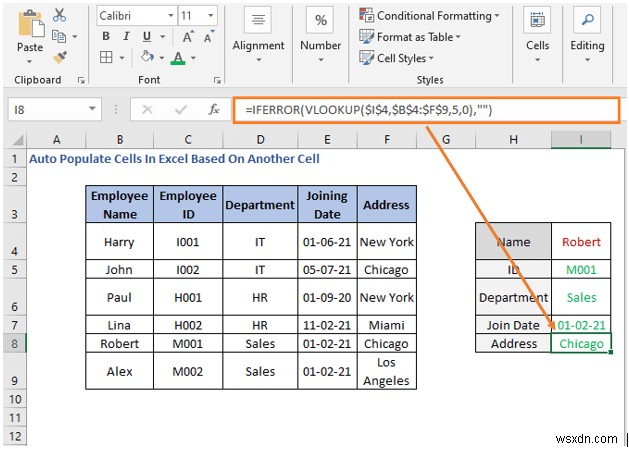
Task: Open the Copy options arrow
Action: (x=75, y=37)
